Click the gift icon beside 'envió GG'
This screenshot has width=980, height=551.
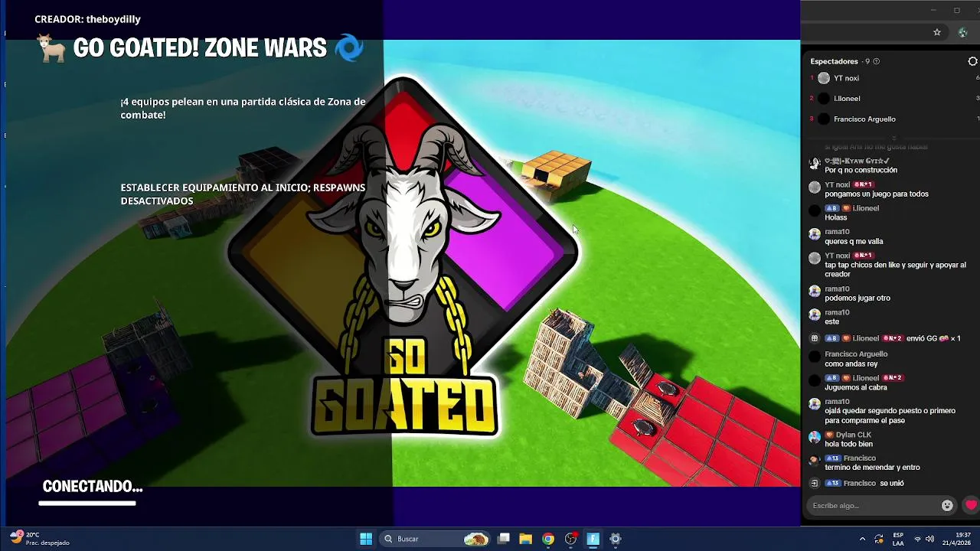click(x=815, y=338)
